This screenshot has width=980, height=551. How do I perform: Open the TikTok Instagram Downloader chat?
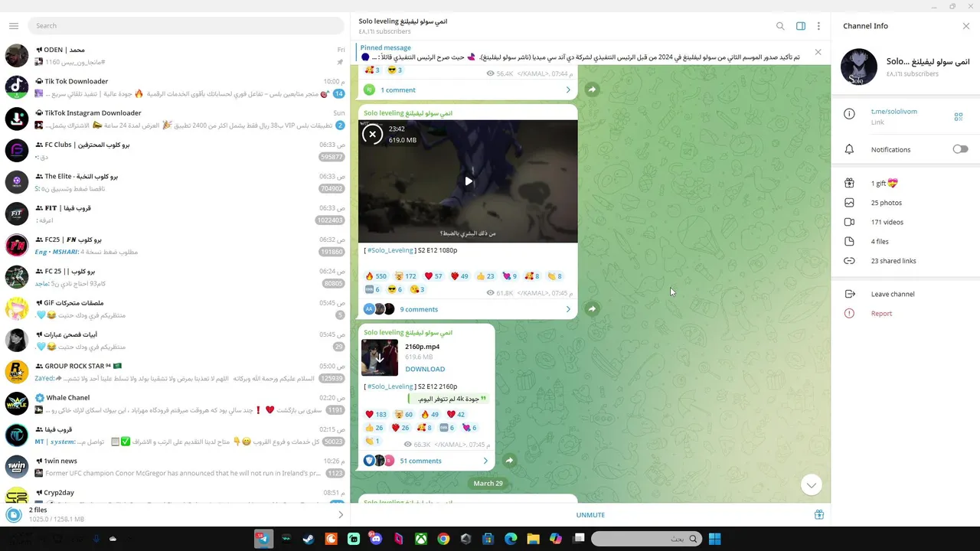click(x=175, y=119)
